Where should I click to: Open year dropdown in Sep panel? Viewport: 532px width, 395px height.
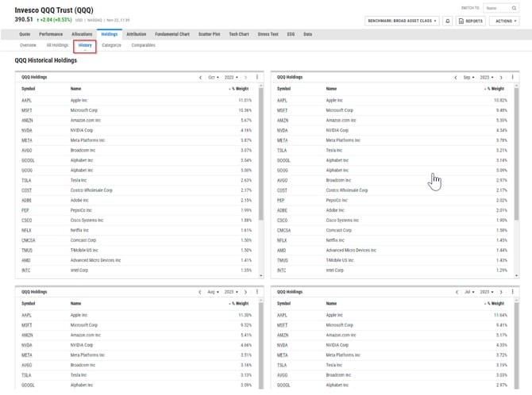coord(487,78)
